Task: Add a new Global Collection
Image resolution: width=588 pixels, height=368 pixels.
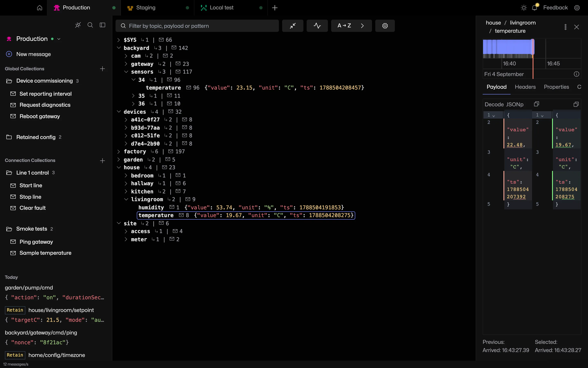Action: click(102, 69)
